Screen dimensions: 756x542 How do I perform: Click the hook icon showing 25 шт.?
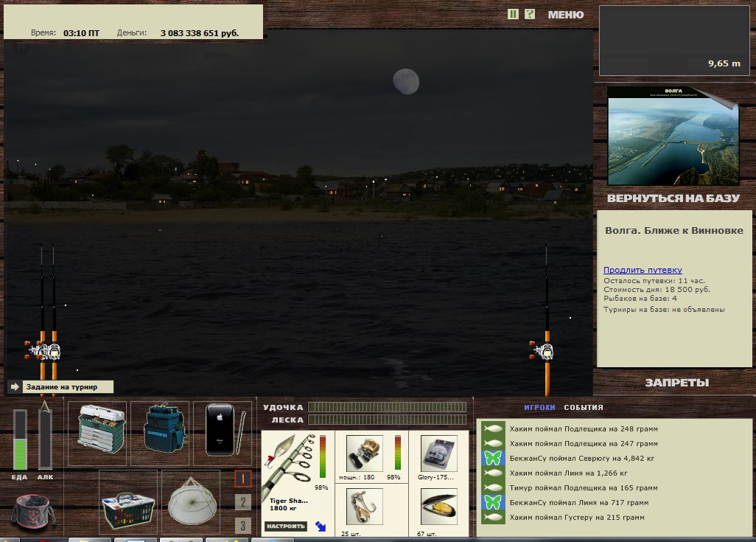(x=365, y=507)
